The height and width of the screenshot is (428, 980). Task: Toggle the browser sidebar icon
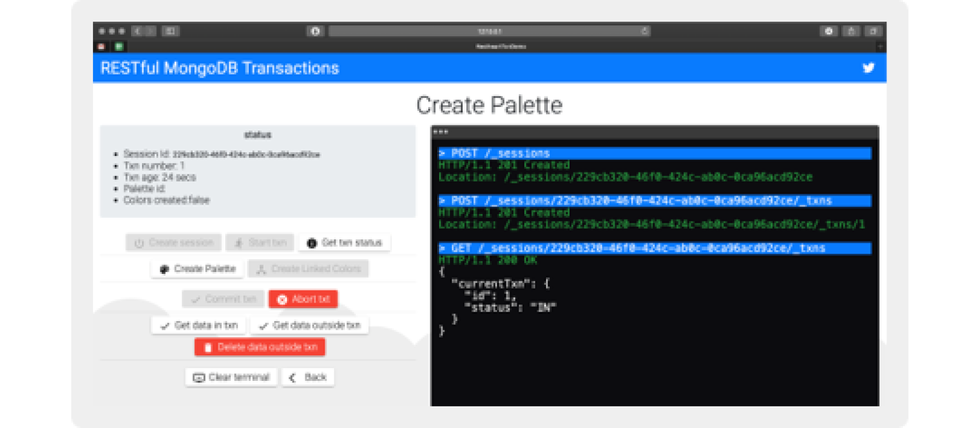click(x=171, y=31)
